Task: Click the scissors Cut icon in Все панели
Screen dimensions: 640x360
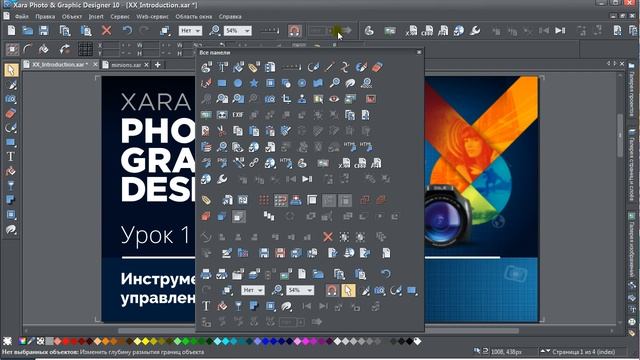Action: [x=222, y=131]
